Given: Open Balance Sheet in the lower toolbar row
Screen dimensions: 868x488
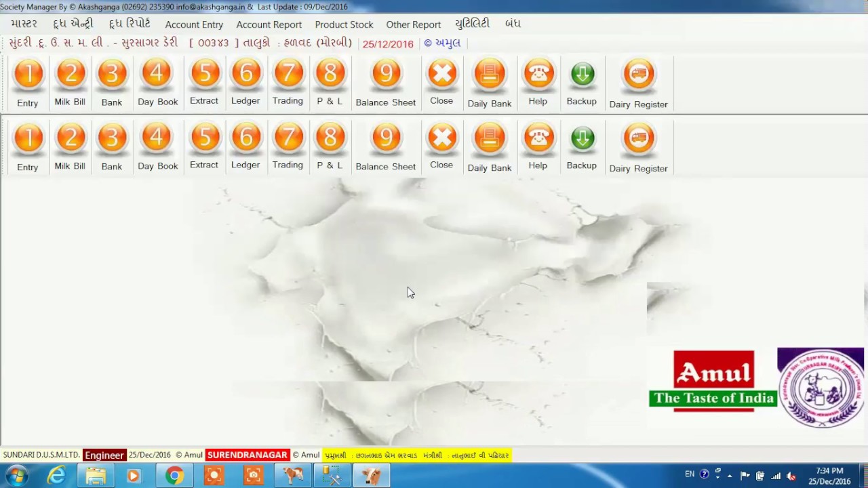Looking at the screenshot, I should (x=386, y=147).
